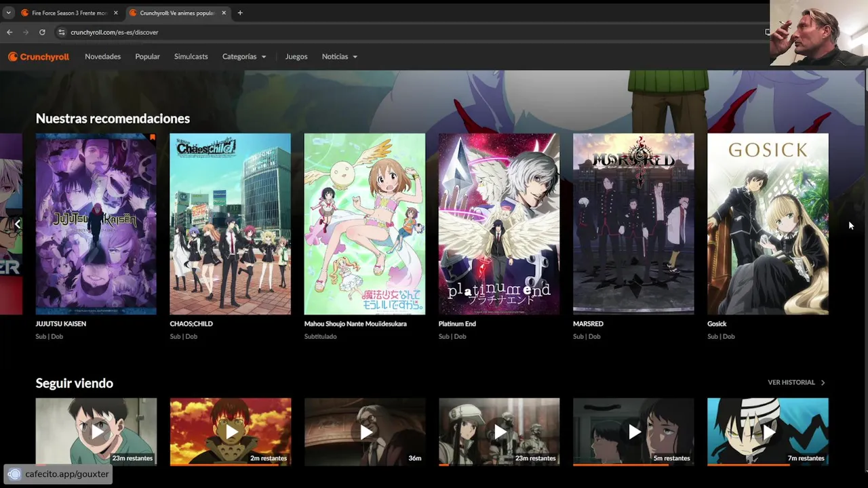868x488 pixels.
Task: Click the browser forward arrow
Action: [x=26, y=32]
